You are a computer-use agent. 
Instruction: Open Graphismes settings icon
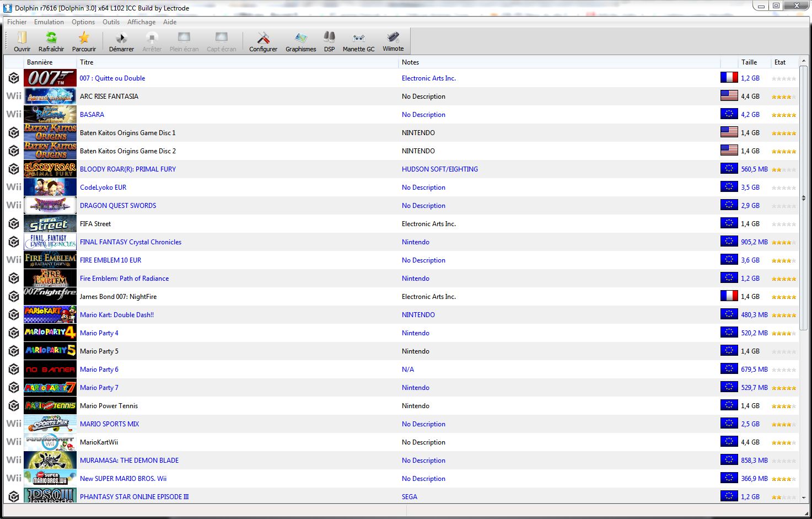[x=300, y=38]
